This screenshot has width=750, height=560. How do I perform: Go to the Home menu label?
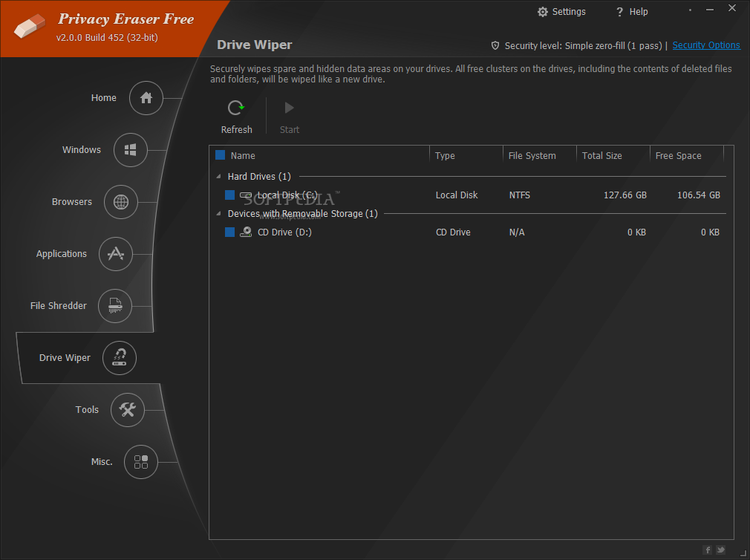click(x=104, y=97)
